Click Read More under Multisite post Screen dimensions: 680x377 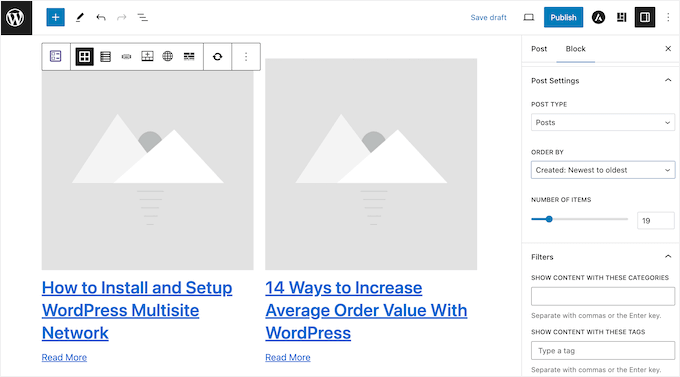(64, 357)
